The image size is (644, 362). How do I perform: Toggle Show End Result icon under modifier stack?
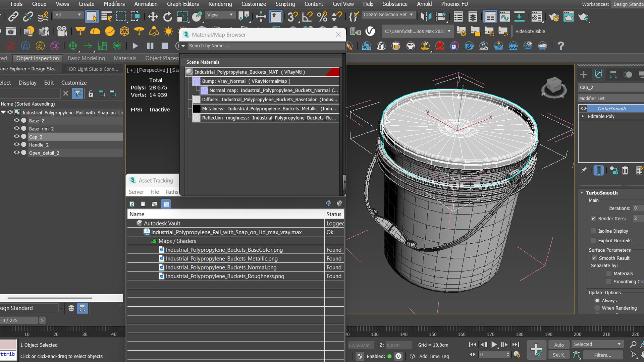coord(599,171)
